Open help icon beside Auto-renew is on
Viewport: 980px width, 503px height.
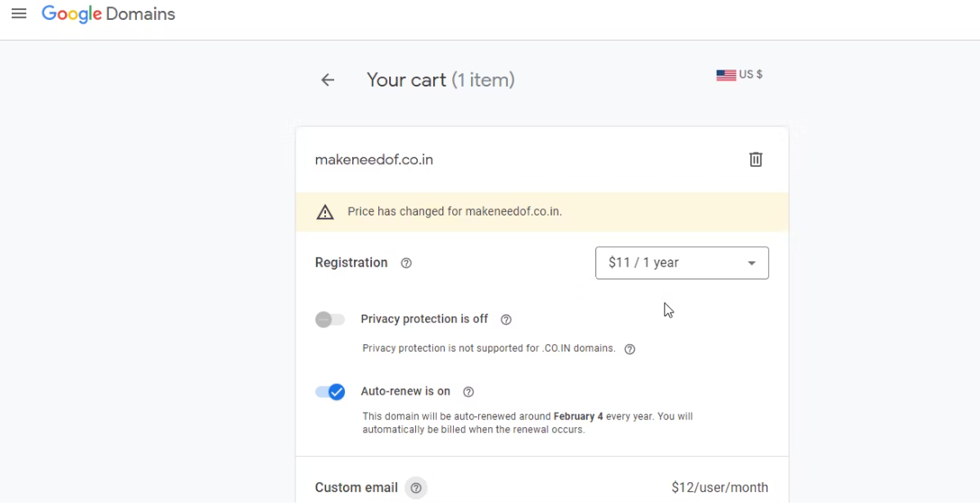468,392
